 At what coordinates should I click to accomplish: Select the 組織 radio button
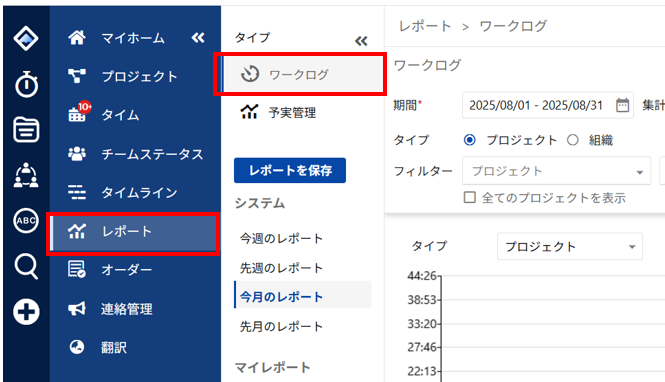pyautogui.click(x=573, y=140)
